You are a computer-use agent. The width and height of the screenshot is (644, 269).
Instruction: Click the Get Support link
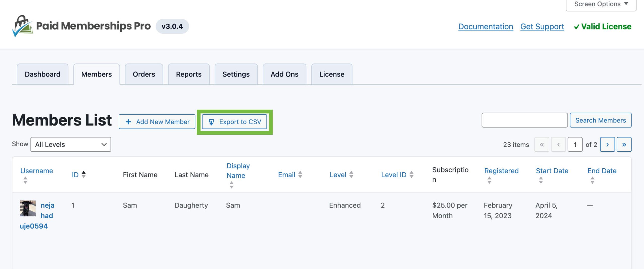click(x=542, y=26)
